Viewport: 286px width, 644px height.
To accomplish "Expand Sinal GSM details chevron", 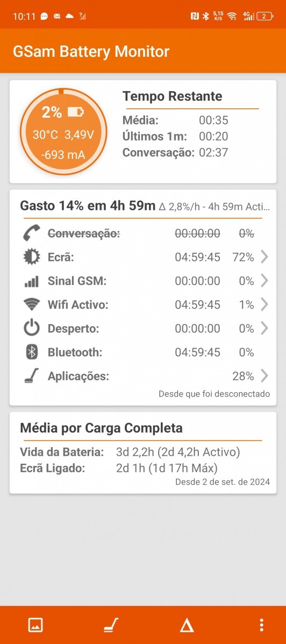I will [x=264, y=281].
